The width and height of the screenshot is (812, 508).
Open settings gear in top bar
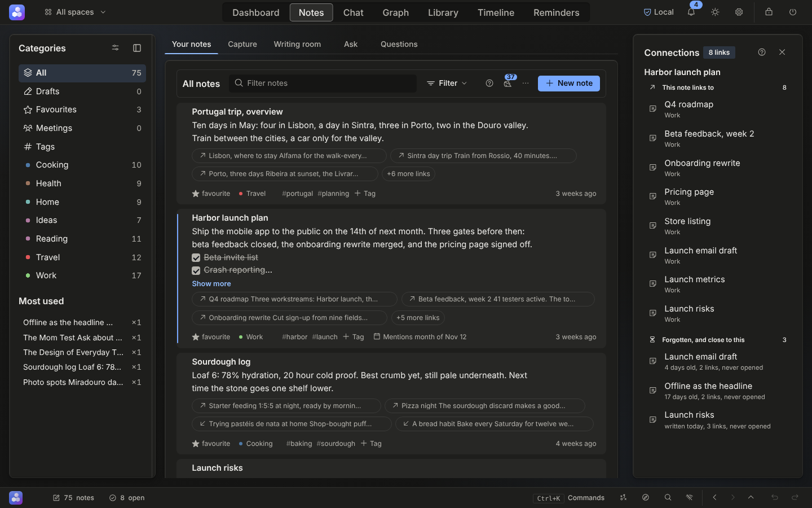pyautogui.click(x=739, y=12)
